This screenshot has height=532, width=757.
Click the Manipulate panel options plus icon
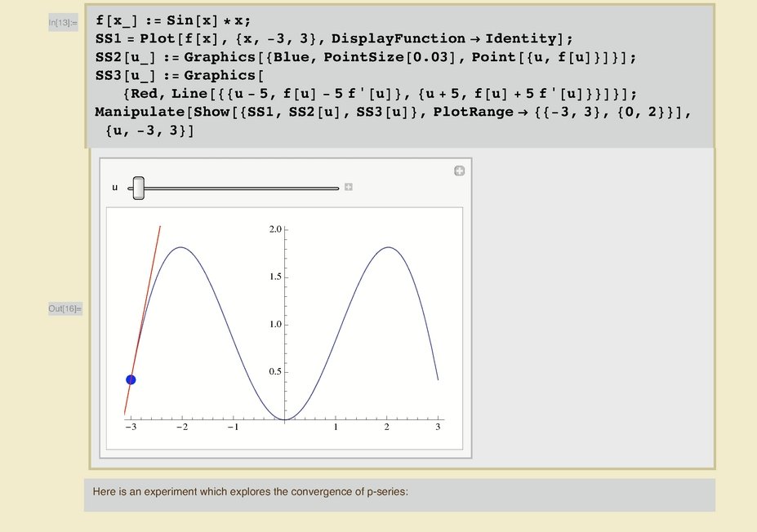pyautogui.click(x=459, y=171)
